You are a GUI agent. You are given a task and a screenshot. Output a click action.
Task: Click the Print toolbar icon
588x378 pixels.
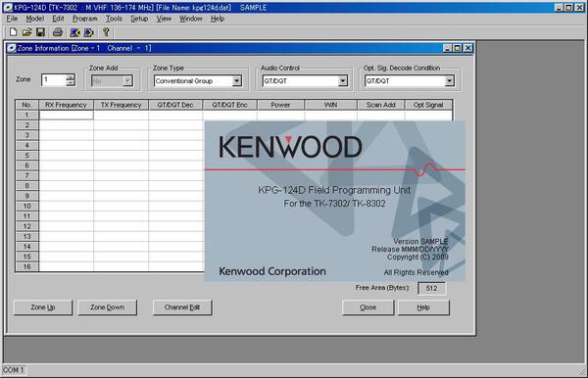[x=58, y=32]
